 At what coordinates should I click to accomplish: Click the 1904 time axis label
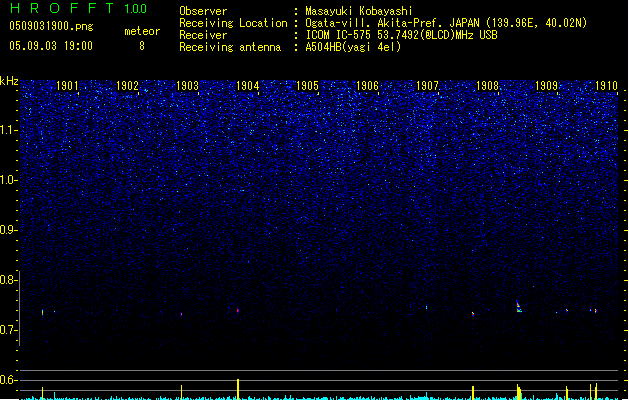pos(248,86)
